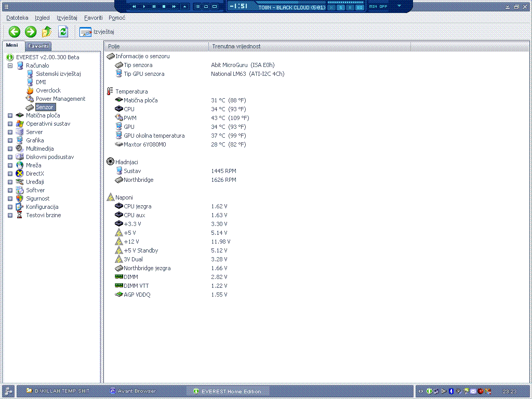This screenshot has height=399, width=532.
Task: Collapse the Računalo tree node
Action: point(10,65)
